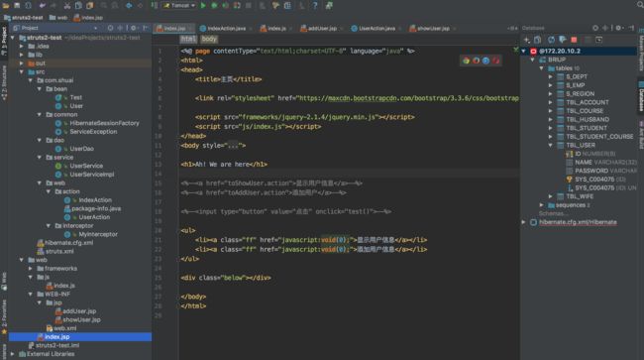This screenshot has width=644, height=360.
Task: Open the Project Structure toolbar icon
Action: (287, 6)
